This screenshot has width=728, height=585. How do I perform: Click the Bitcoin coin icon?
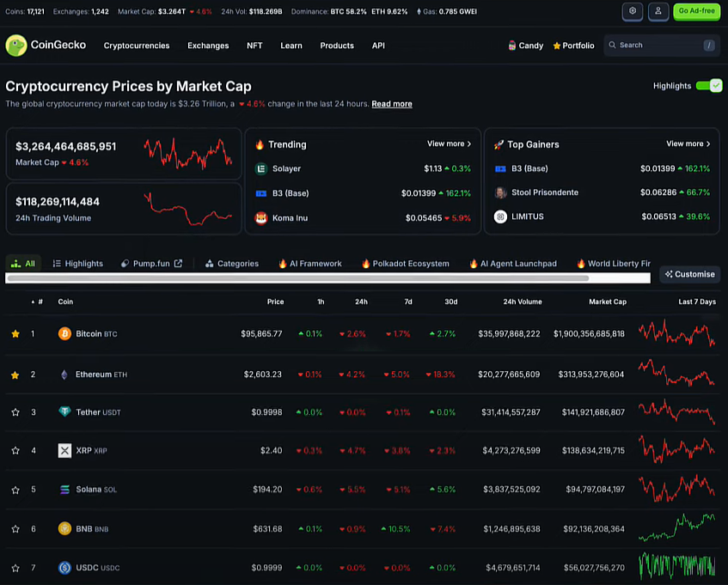64,333
